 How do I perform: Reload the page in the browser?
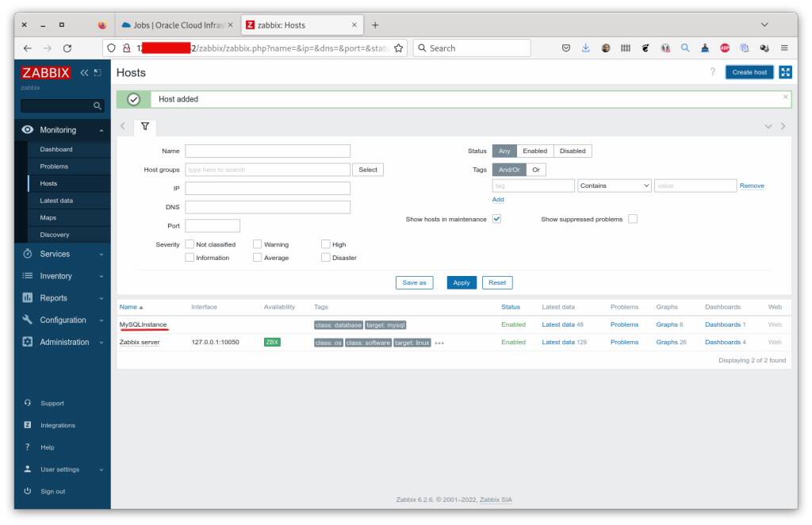(67, 48)
